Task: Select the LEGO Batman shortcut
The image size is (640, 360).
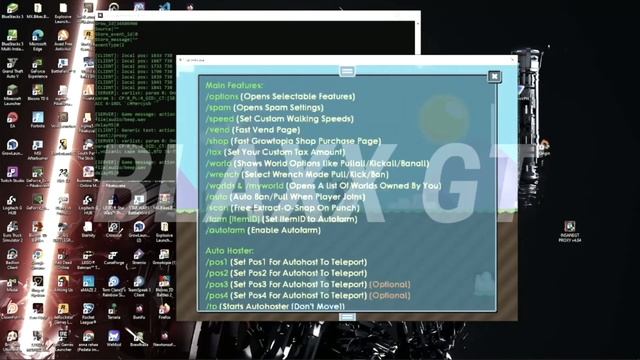Action: 88,259
